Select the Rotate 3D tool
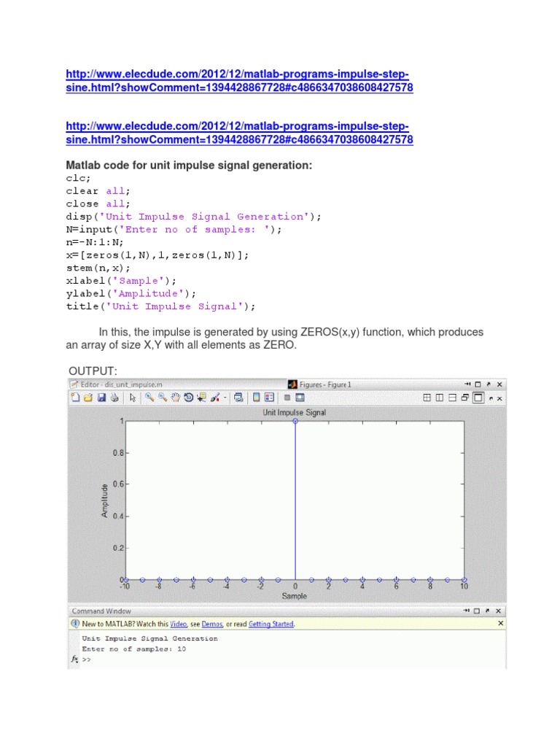 click(189, 398)
